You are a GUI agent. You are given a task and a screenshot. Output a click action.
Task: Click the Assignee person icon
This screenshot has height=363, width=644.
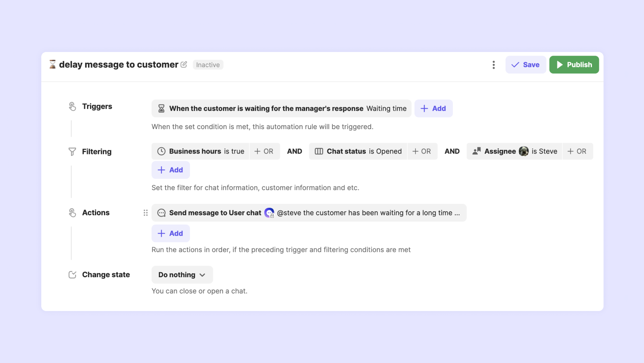476,151
